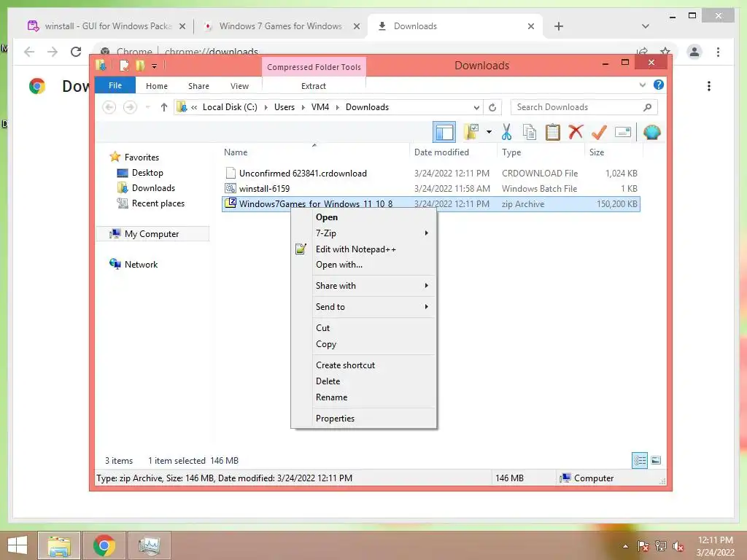Choose Edit with Notepad++
The width and height of the screenshot is (747, 560).
click(x=363, y=249)
